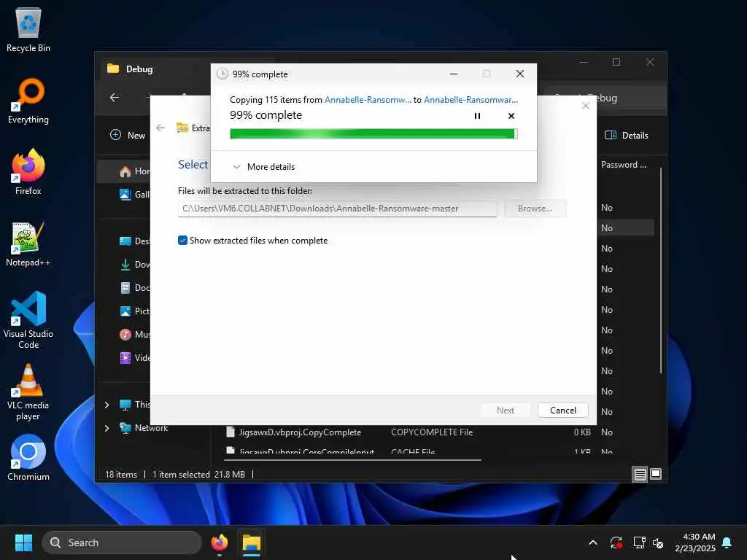Click the Windows Update tray icon

click(616, 542)
